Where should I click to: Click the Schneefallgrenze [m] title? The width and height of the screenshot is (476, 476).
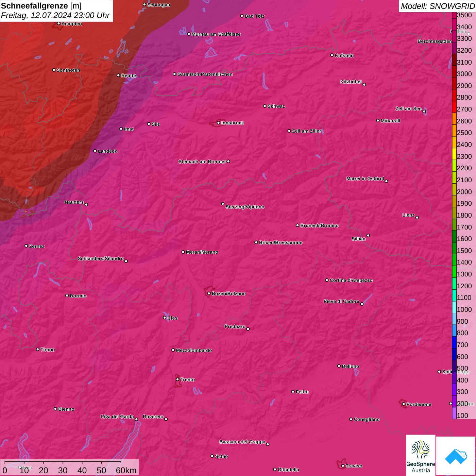(41, 6)
